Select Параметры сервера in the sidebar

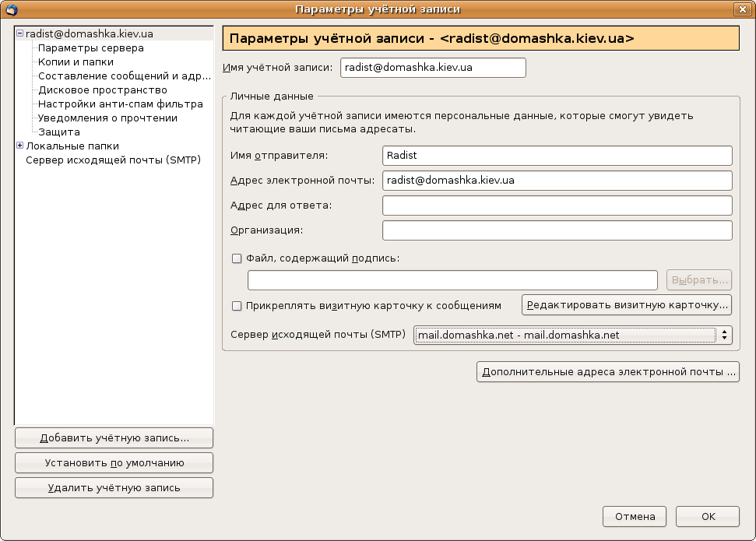[90, 48]
